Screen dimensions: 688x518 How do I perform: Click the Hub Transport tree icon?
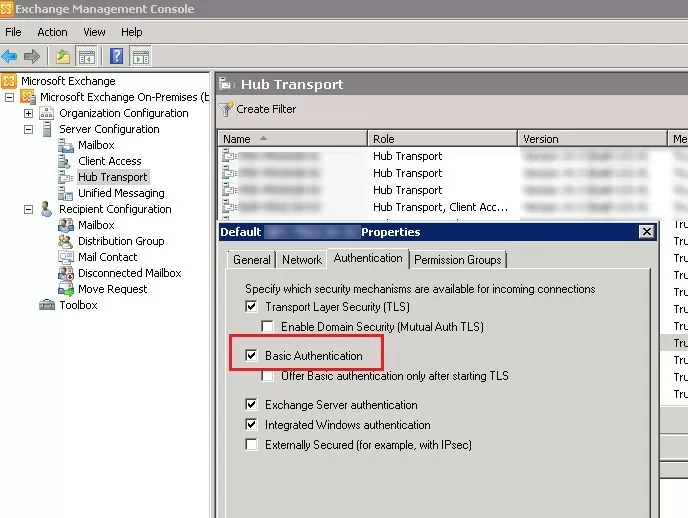(x=66, y=177)
